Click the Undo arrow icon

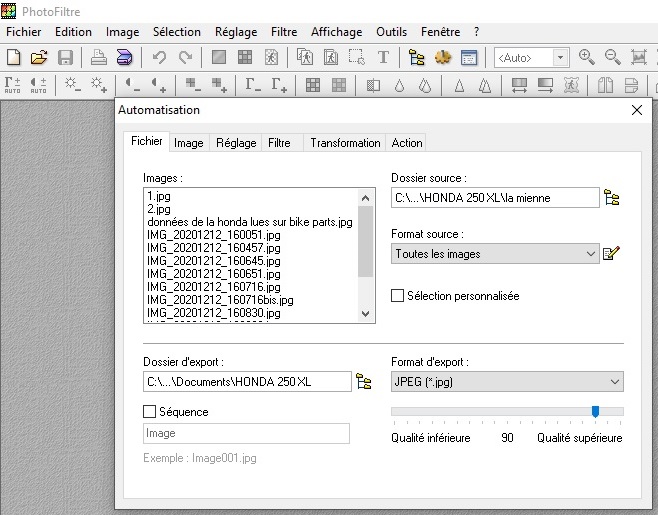point(159,58)
